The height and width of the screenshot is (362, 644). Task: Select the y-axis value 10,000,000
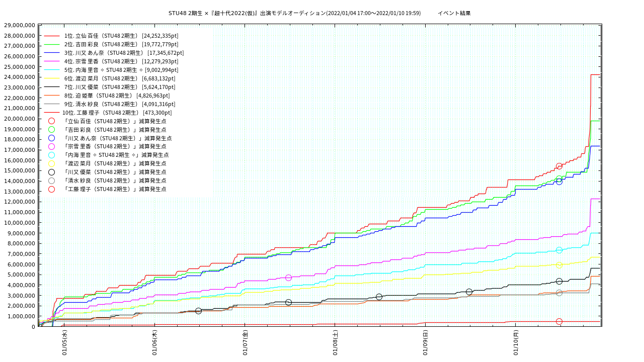click(20, 223)
